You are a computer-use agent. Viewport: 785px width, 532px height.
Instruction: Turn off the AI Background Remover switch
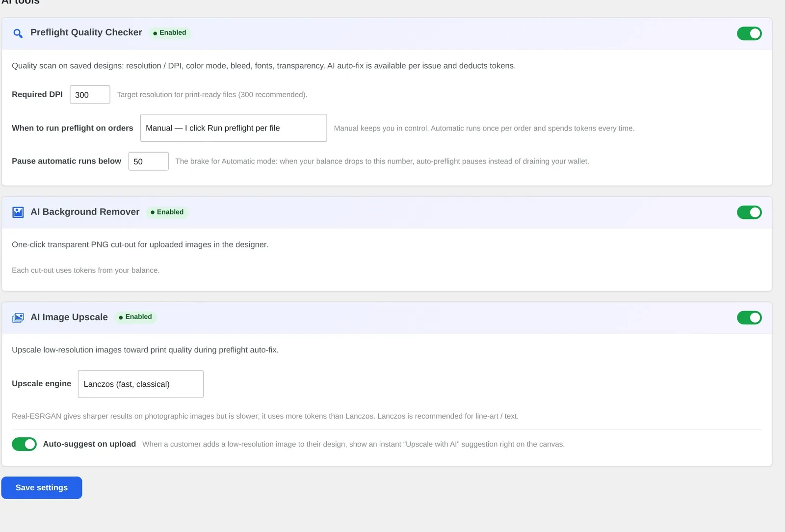(749, 213)
